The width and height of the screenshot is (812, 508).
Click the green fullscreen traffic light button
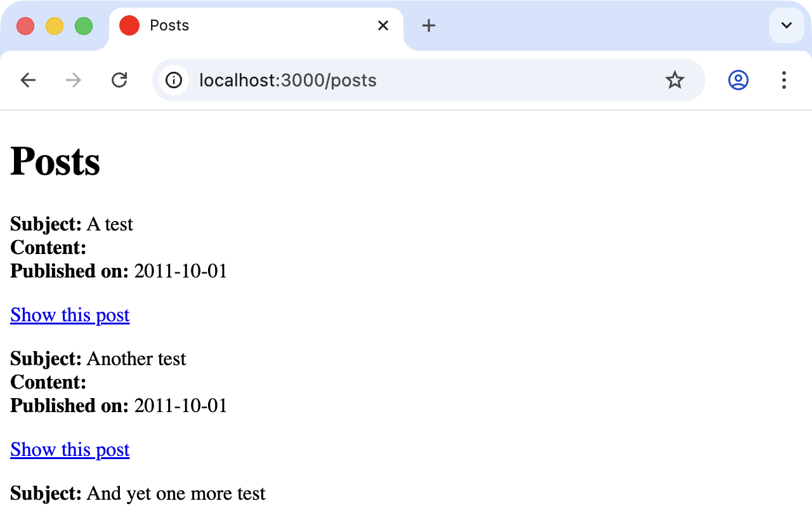click(83, 25)
